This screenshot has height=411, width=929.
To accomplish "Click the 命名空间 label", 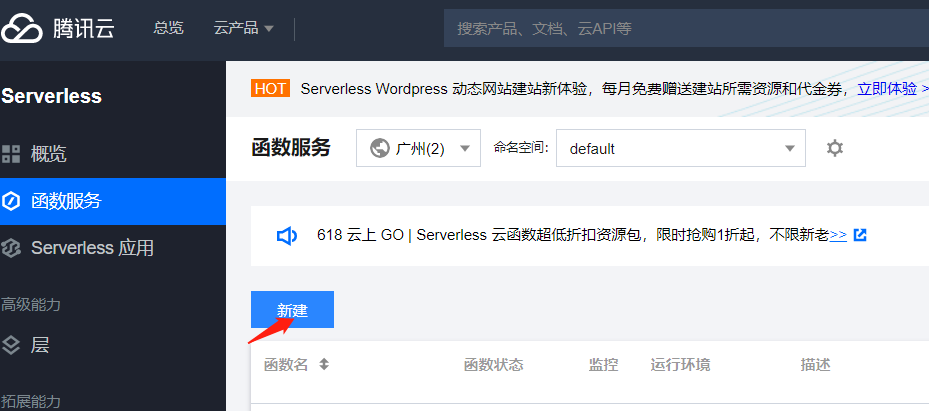I will point(521,147).
